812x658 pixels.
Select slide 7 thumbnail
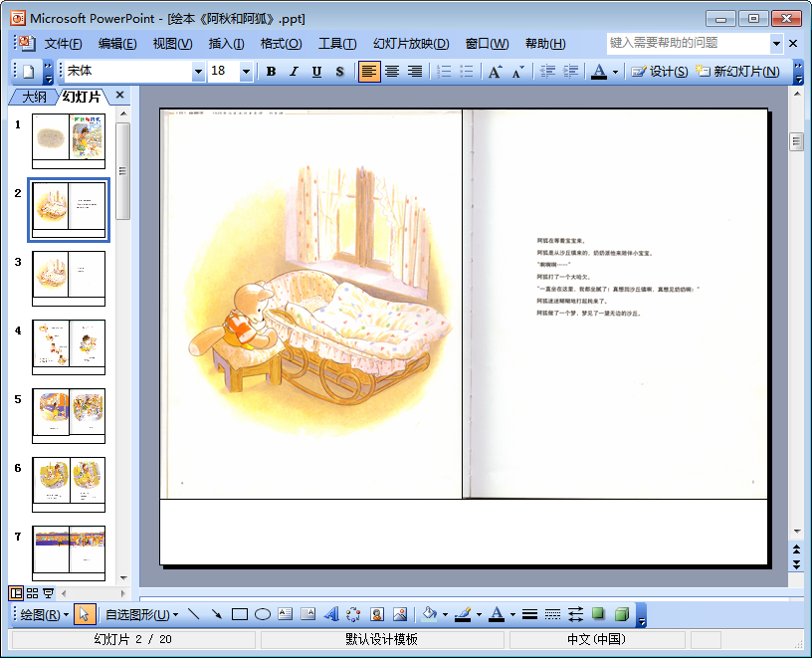click(69, 552)
